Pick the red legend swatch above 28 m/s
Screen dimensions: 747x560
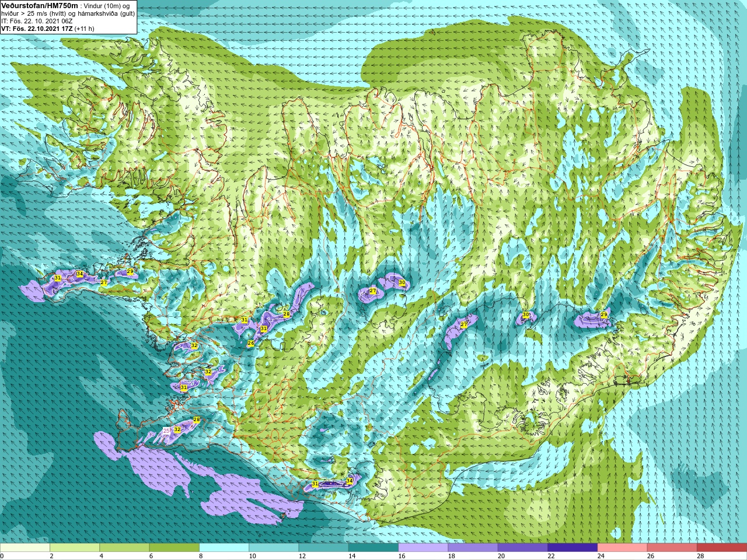[721, 548]
